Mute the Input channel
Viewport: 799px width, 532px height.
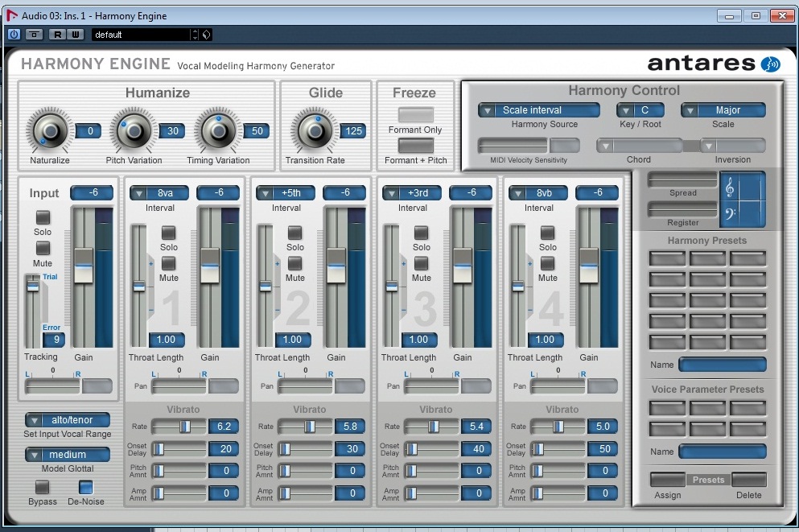click(43, 248)
